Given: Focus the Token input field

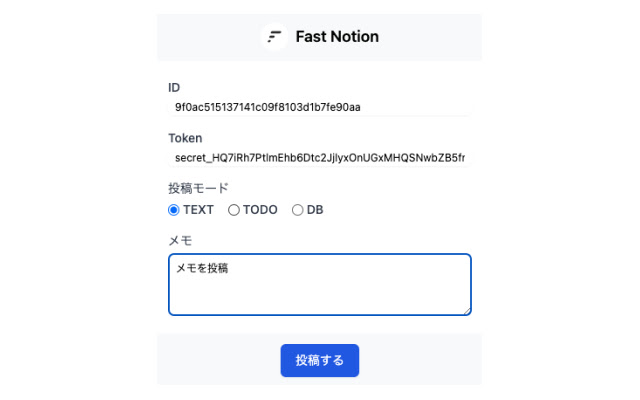Looking at the screenshot, I should pos(319,158).
